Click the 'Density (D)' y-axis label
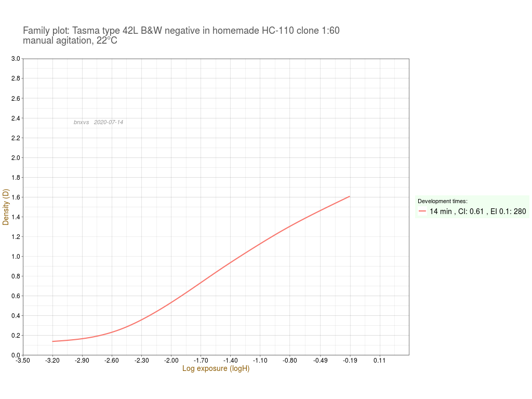This screenshot has height=399, width=532. [x=6, y=207]
